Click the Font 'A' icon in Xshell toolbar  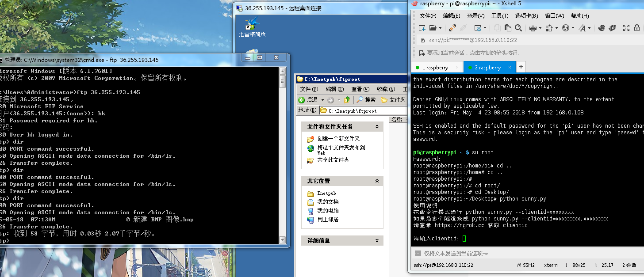pos(582,28)
